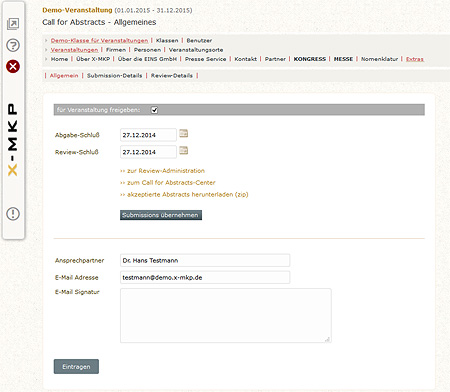The height and width of the screenshot is (392, 450).
Task: Open Veranstaltungsorte menu item
Action: tap(196, 50)
